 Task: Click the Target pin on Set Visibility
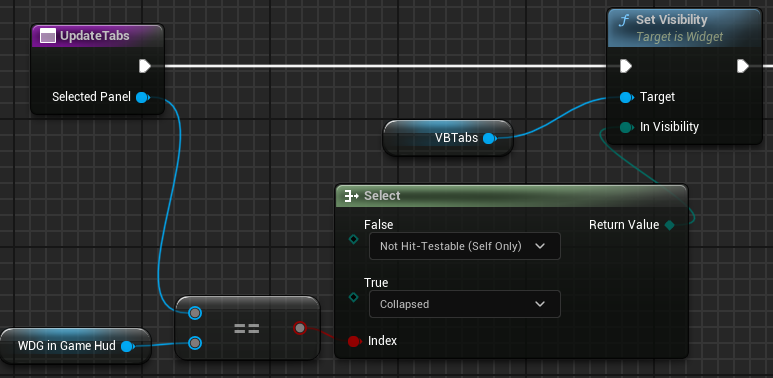626,98
